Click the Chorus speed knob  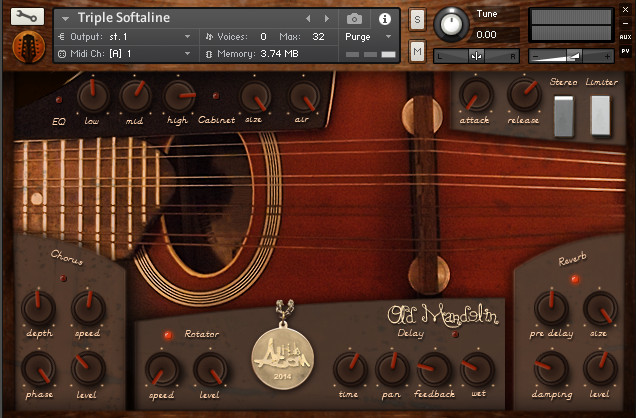[88, 308]
